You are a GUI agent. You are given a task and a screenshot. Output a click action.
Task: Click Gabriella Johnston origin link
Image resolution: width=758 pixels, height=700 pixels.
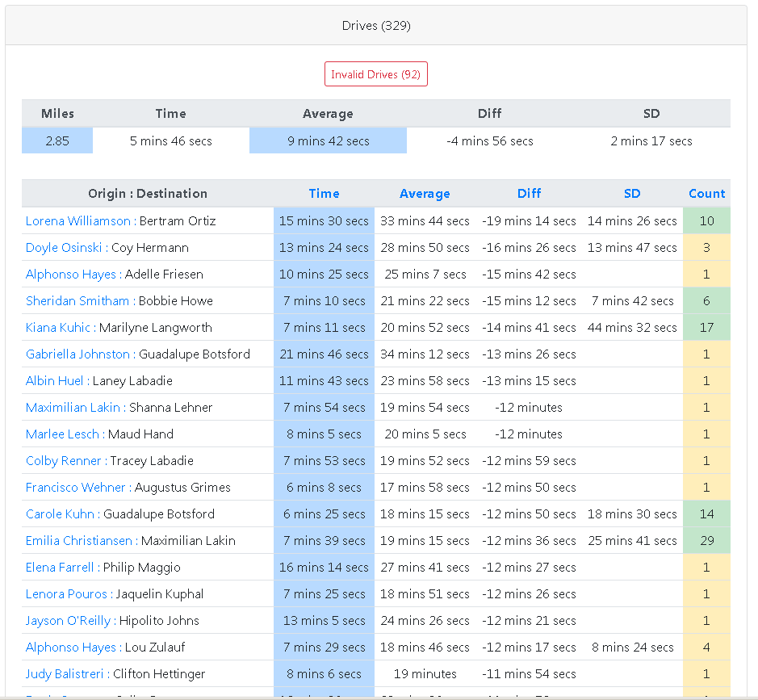(x=77, y=354)
